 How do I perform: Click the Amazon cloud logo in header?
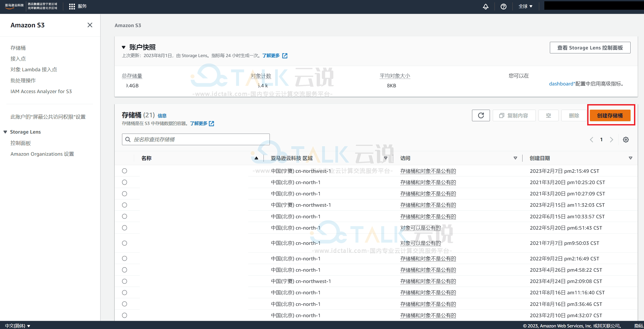14,6
